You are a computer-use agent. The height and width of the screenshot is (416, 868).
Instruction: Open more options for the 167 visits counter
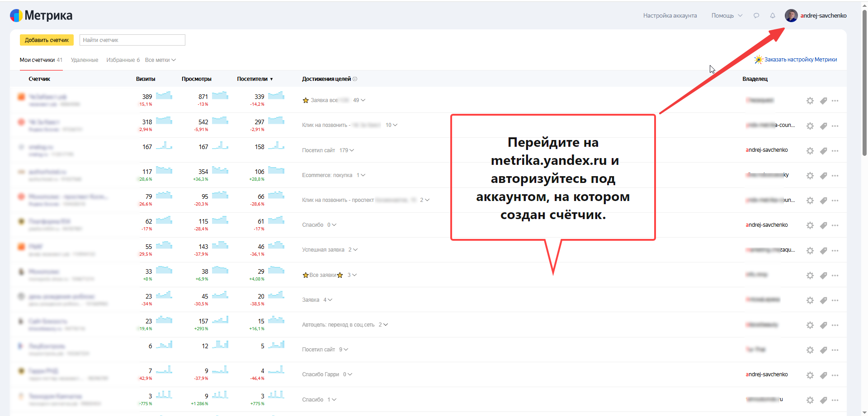[x=835, y=151]
